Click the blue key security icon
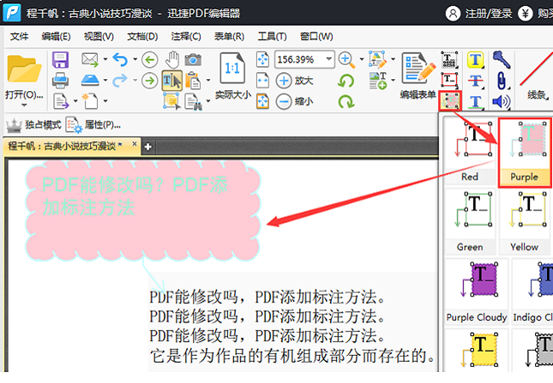Image resolution: width=553 pixels, height=383 pixels. [501, 60]
